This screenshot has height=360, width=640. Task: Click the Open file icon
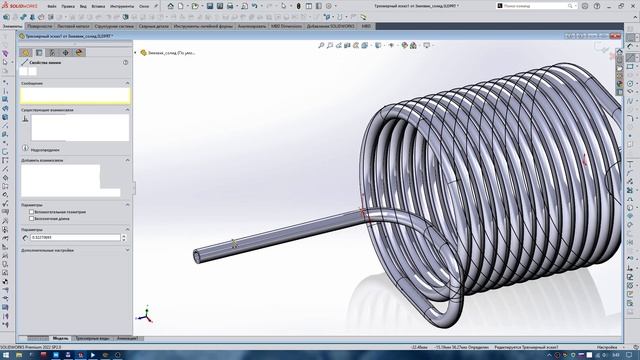pyautogui.click(x=195, y=6)
